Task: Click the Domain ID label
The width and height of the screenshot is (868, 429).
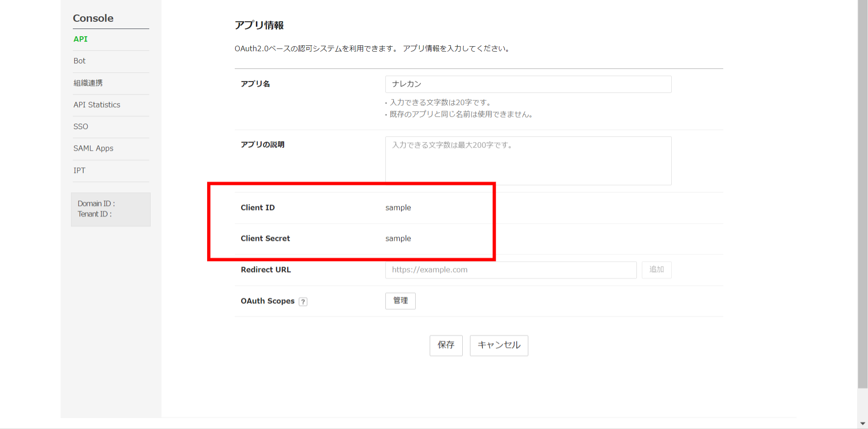Action: [96, 204]
